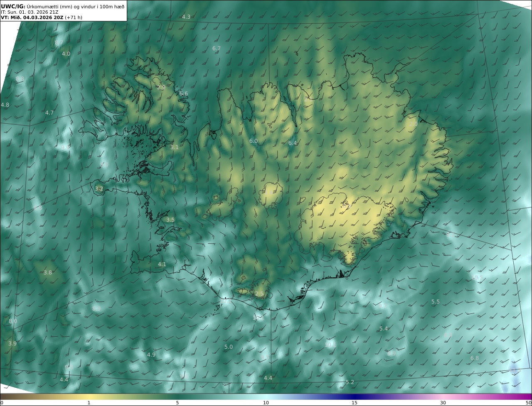
Task: Click the colorbar tick label 1
Action: (x=89, y=403)
